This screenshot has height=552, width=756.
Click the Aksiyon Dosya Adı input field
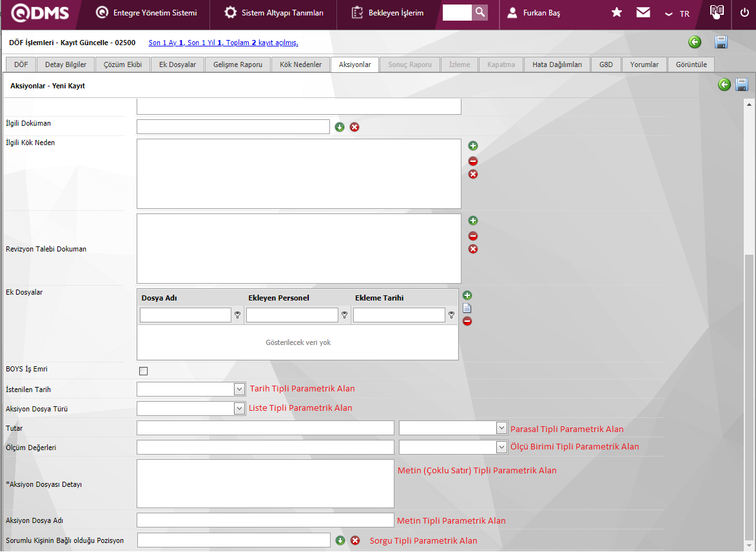[265, 520]
